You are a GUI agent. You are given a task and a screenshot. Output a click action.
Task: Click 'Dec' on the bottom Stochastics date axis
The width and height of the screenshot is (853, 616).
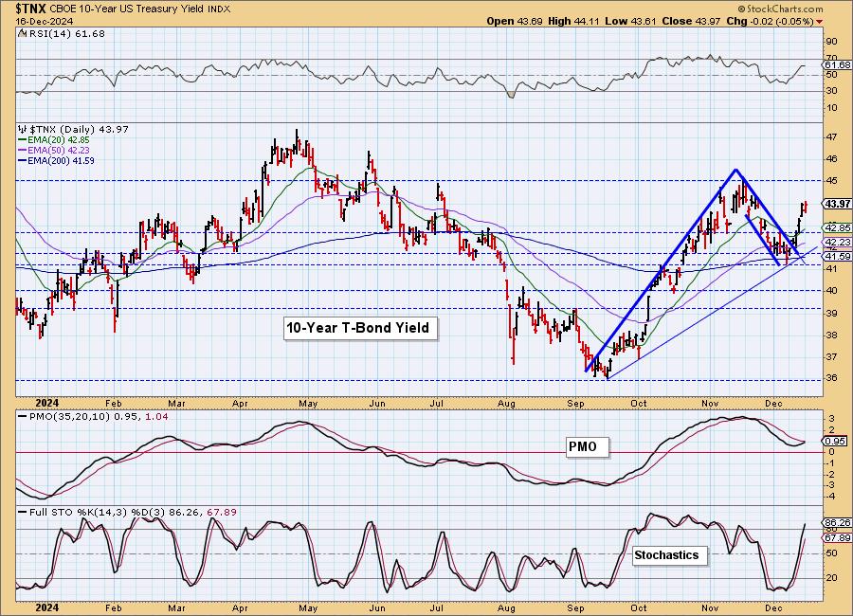click(773, 608)
